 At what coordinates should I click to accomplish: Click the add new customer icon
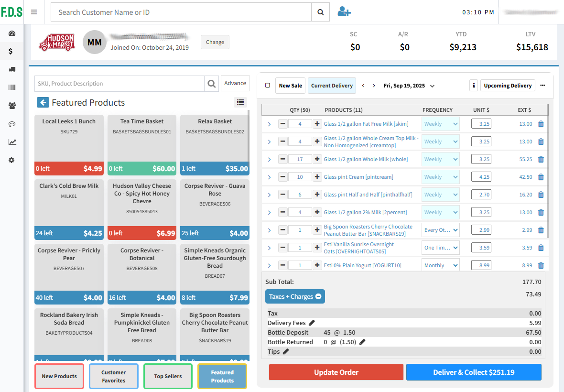344,12
